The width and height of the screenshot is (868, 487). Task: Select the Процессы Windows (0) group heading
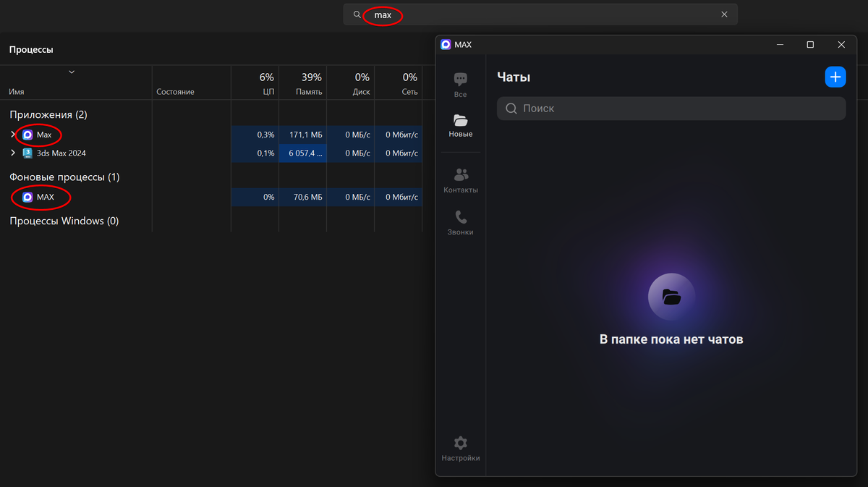(x=64, y=221)
